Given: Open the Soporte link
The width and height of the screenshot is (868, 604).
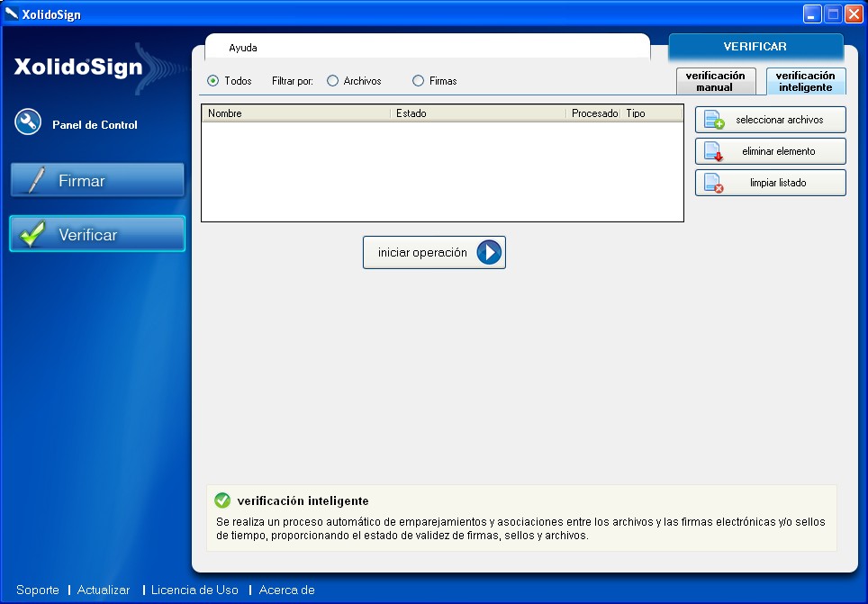Looking at the screenshot, I should tap(38, 590).
